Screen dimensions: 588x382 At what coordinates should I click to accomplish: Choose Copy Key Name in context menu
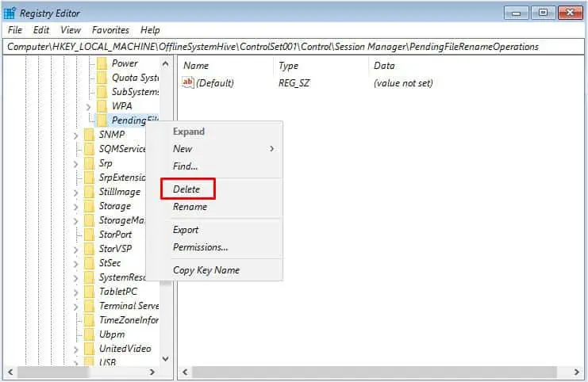(206, 270)
